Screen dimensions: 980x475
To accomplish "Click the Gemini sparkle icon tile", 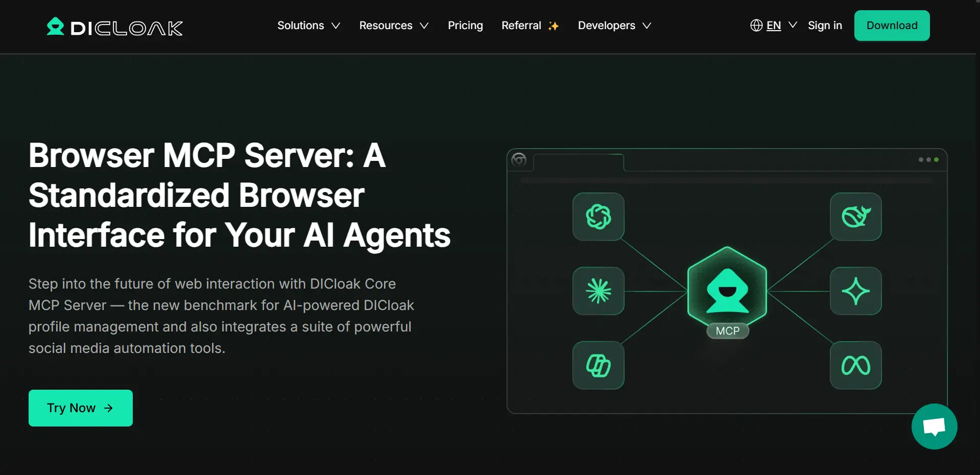I will click(855, 291).
